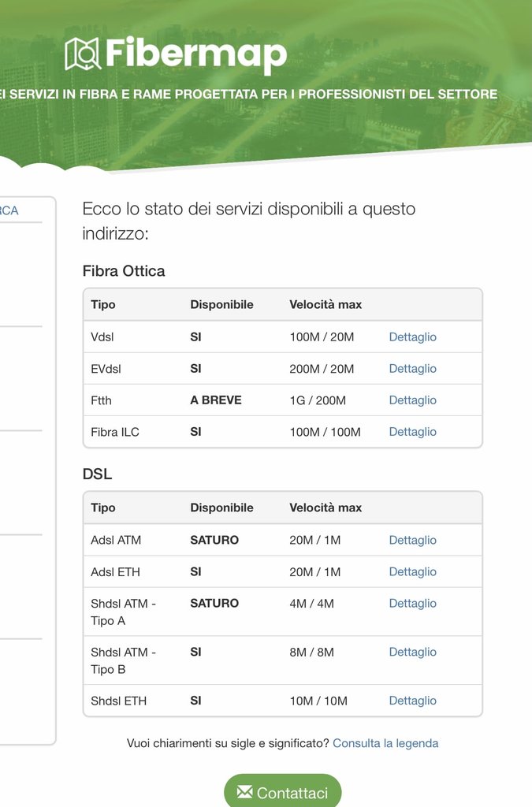The height and width of the screenshot is (807, 532).
Task: Open Dettaglio for EVdsl service
Action: coord(412,369)
